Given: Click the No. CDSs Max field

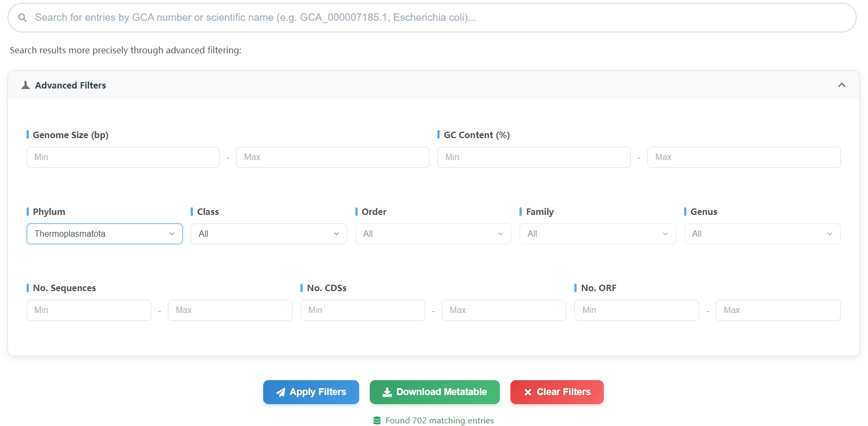Looking at the screenshot, I should tap(504, 310).
